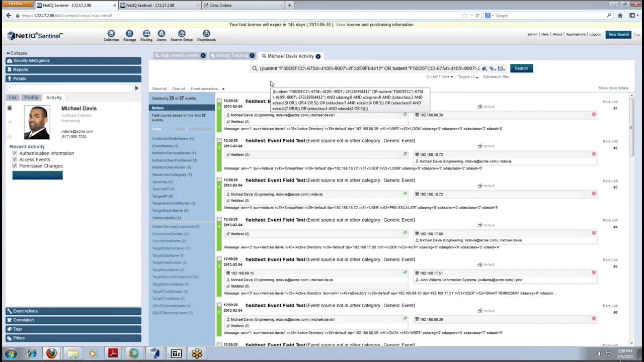This screenshot has width=644, height=362.
Task: Click the magnifier icon in search box
Action: pos(255,68)
